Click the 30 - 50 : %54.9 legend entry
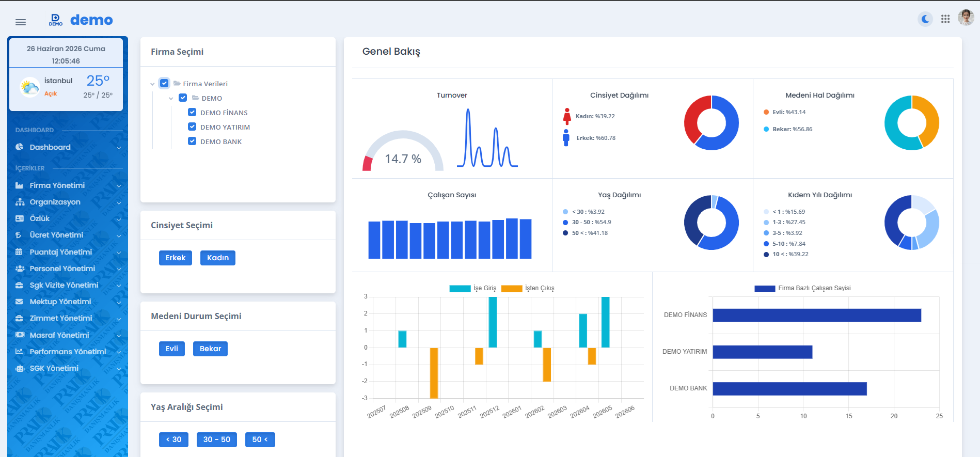Viewport: 980px width, 457px height. pyautogui.click(x=587, y=222)
